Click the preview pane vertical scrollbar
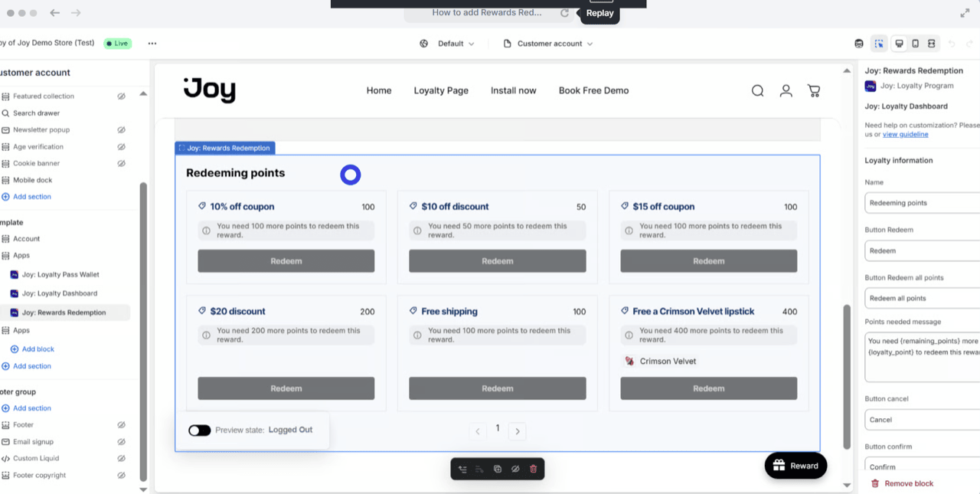980x494 pixels. click(x=847, y=377)
